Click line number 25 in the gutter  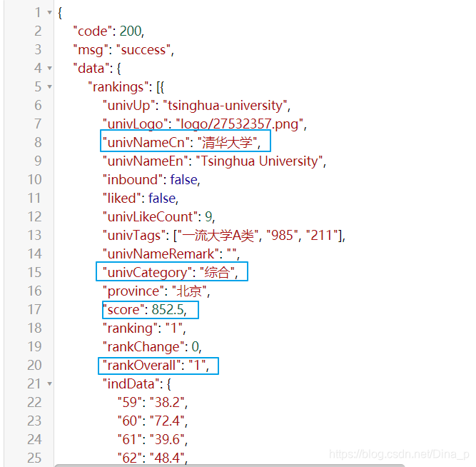34,458
